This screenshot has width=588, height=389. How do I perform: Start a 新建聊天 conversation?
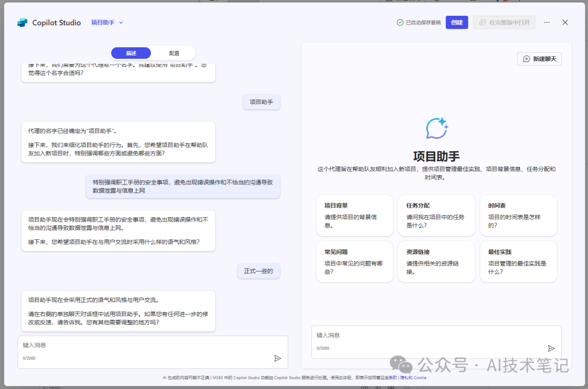pyautogui.click(x=539, y=59)
